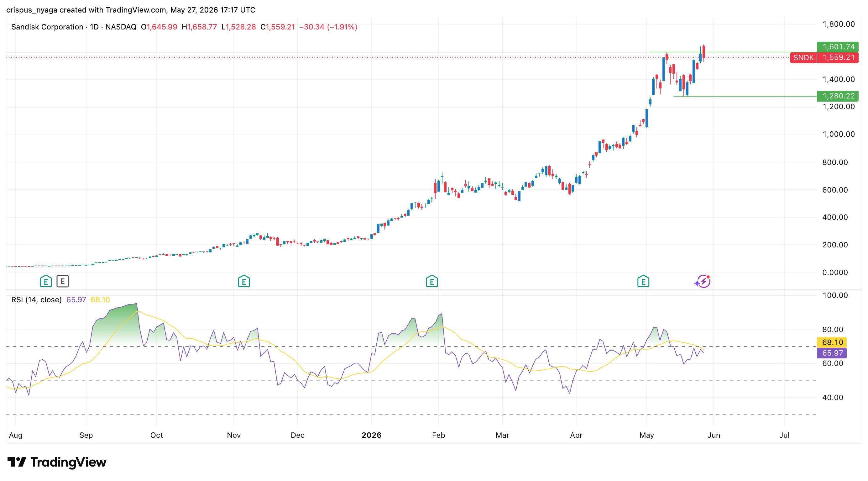Click the 800.00 price axis label

coord(835,162)
